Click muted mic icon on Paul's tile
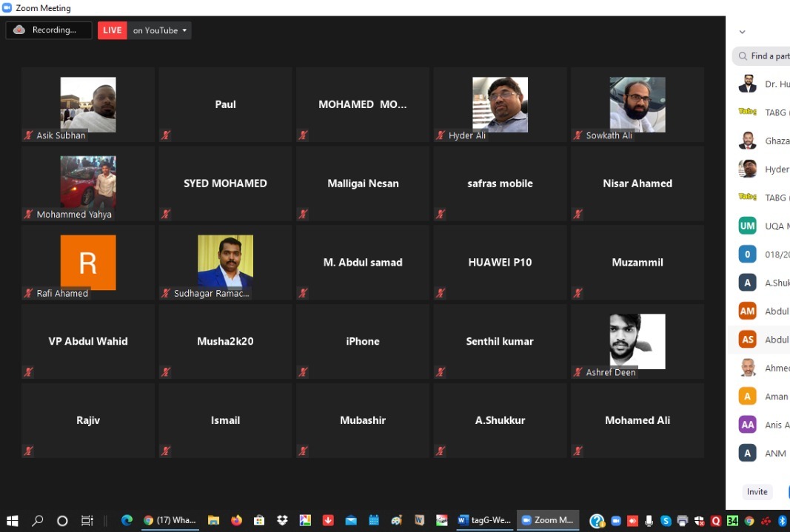The image size is (790, 532). click(x=166, y=135)
